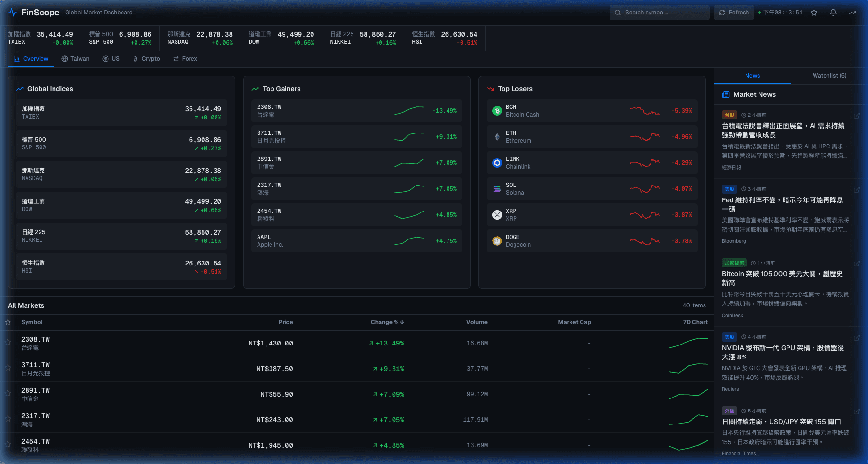This screenshot has height=464, width=868.
Task: Open the NVIDIA 發布新一代 GPU headline
Action: (x=783, y=353)
